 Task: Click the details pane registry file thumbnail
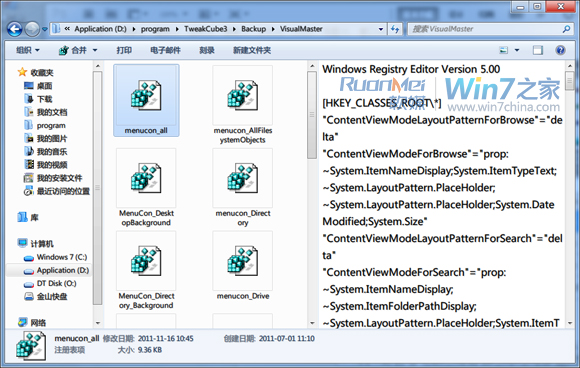[x=31, y=346]
